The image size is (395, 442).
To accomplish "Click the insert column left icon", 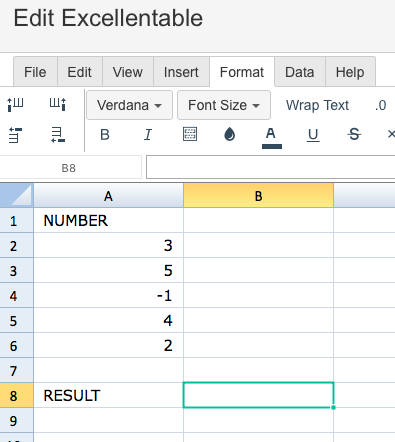I will coord(15,105).
